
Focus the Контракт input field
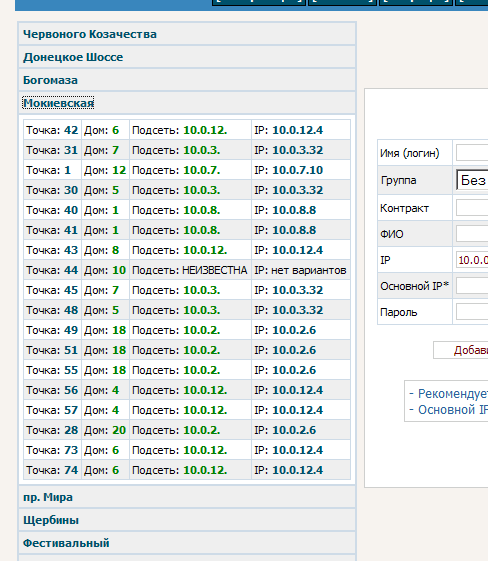[x=472, y=208]
